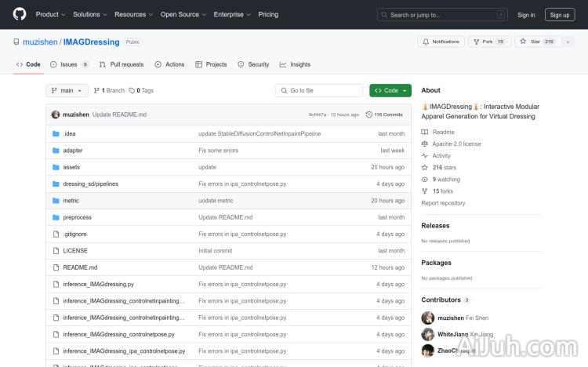Click muzishen avatar in Contributors
This screenshot has height=367, width=588.
428,318
